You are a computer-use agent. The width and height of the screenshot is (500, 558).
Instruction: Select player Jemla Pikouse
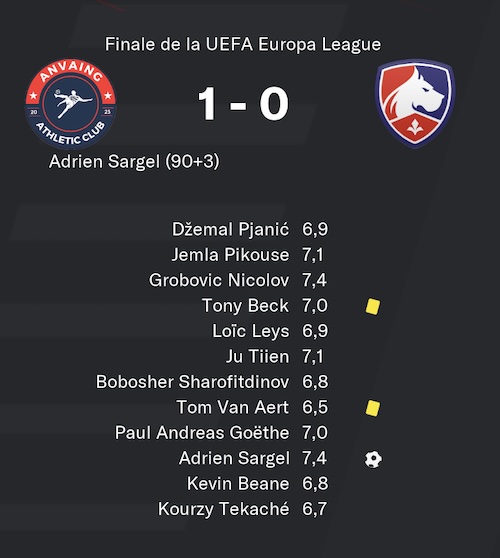[x=230, y=255]
